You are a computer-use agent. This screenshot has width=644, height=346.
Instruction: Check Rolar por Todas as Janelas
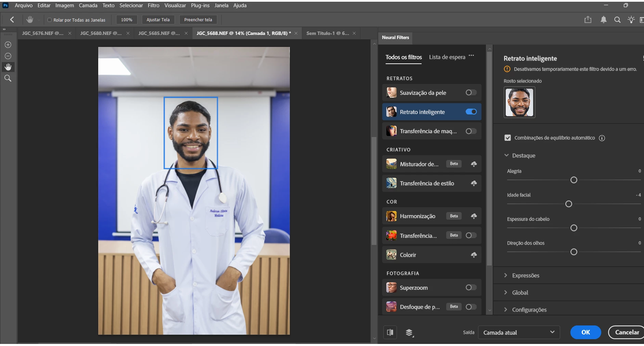49,20
